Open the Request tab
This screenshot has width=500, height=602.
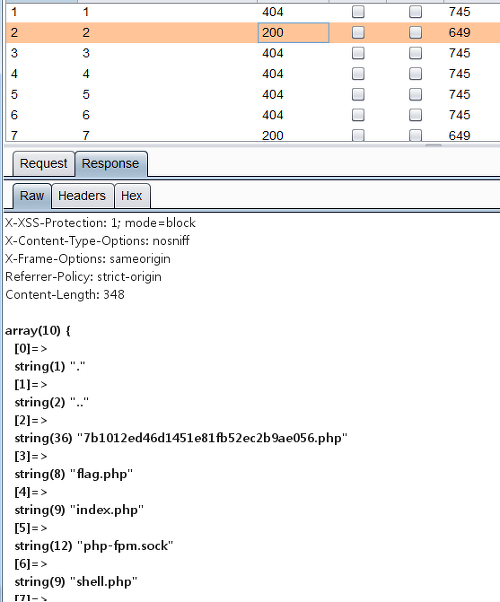(x=43, y=164)
